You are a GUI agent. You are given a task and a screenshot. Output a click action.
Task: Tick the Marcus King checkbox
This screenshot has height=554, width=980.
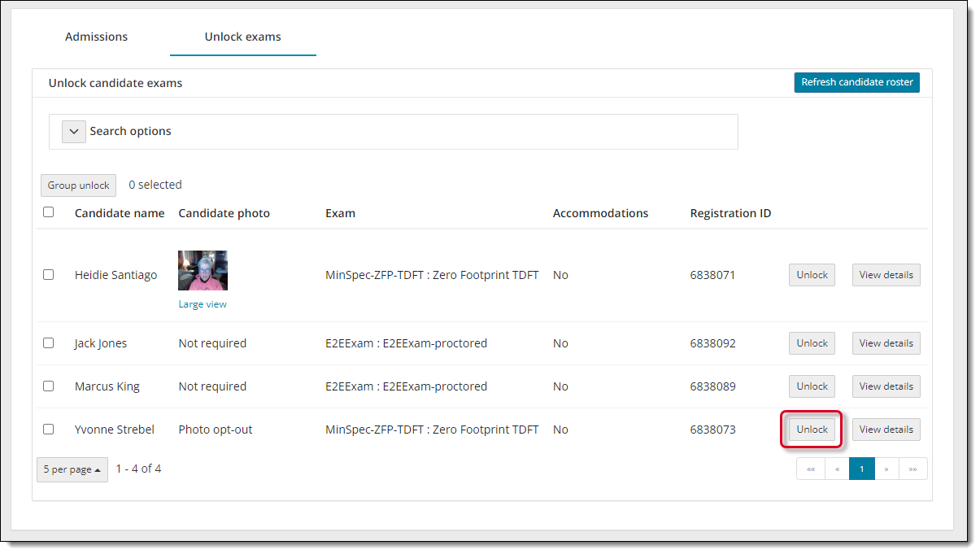pyautogui.click(x=49, y=386)
